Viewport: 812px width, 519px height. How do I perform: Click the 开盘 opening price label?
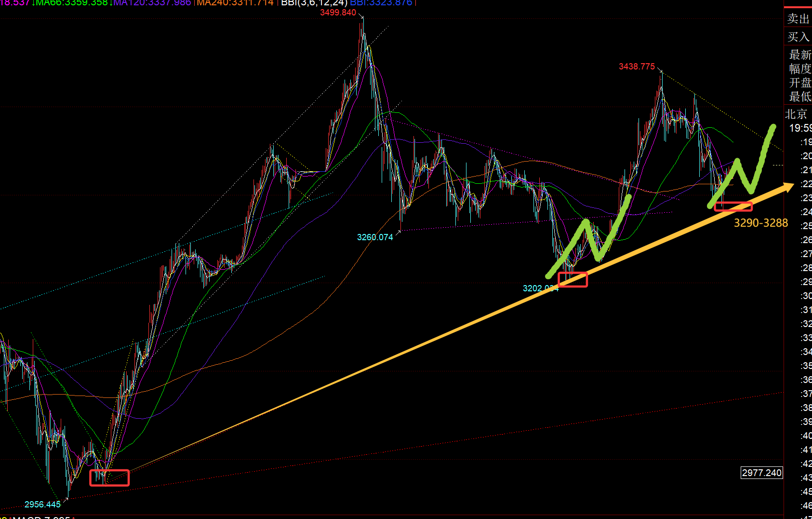799,82
